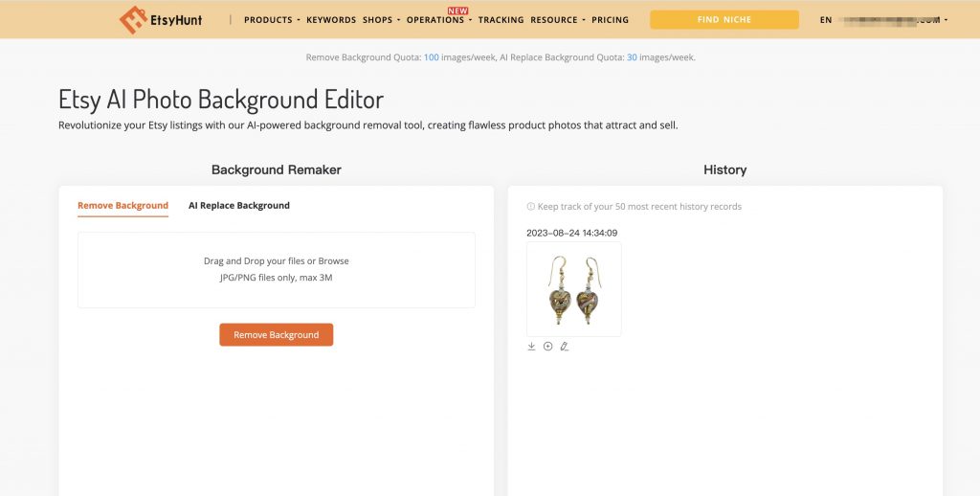Screen dimensions: 980x496
Task: Click the timestamp 2023-08-24 14:34:09
Action: click(572, 234)
